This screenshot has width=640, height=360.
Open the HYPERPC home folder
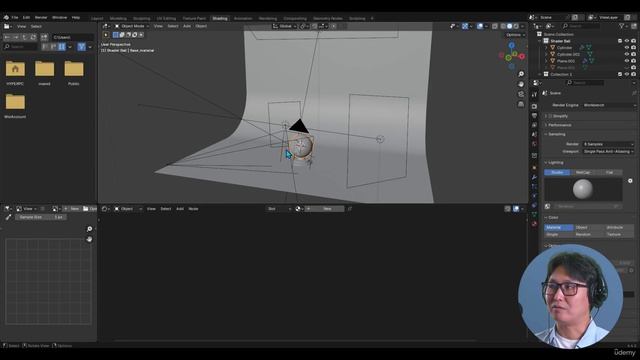point(15,69)
